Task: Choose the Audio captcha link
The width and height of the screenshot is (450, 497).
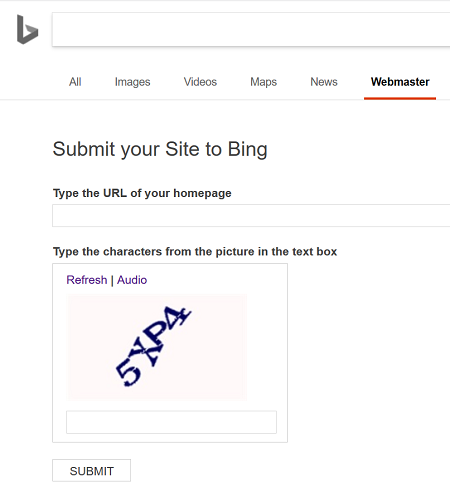Action: pyautogui.click(x=132, y=280)
